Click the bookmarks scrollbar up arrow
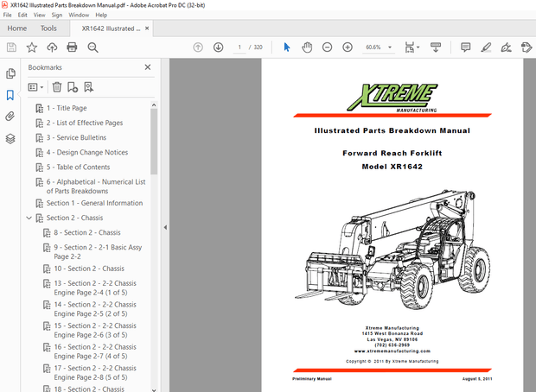The width and height of the screenshot is (536, 392). pyautogui.click(x=154, y=104)
